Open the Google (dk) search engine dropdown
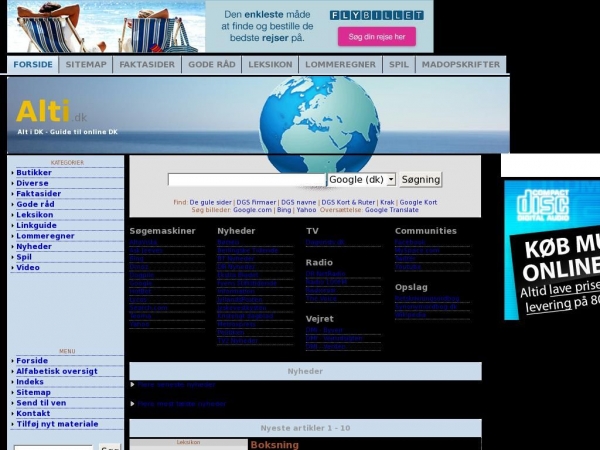This screenshot has height=450, width=600. pyautogui.click(x=361, y=179)
